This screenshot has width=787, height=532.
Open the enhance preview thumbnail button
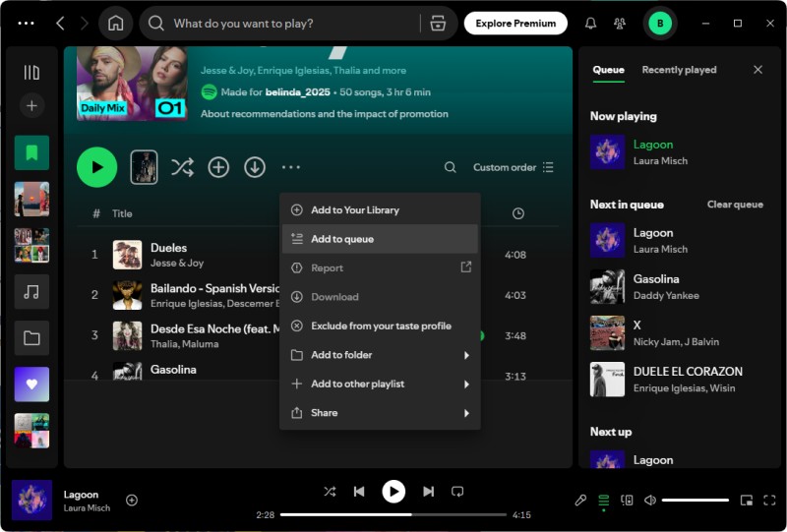[x=144, y=167]
